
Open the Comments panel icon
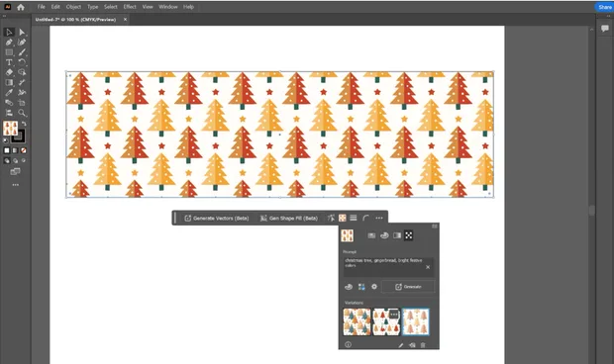pyautogui.click(x=605, y=28)
